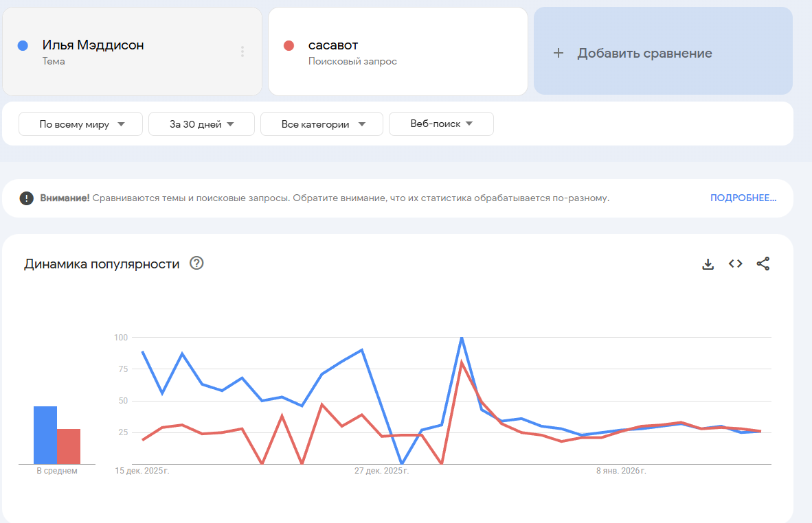
Task: Open help for Динамика популярности
Action: point(196,264)
